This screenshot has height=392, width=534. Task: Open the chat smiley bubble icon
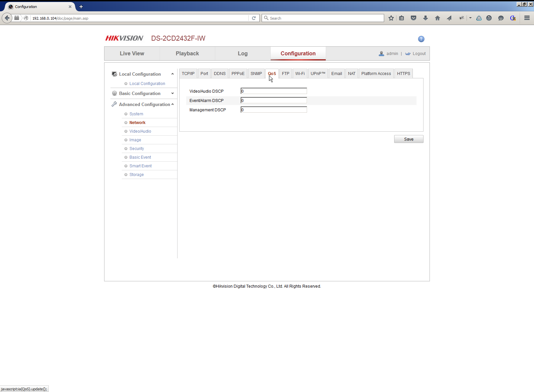[501, 18]
